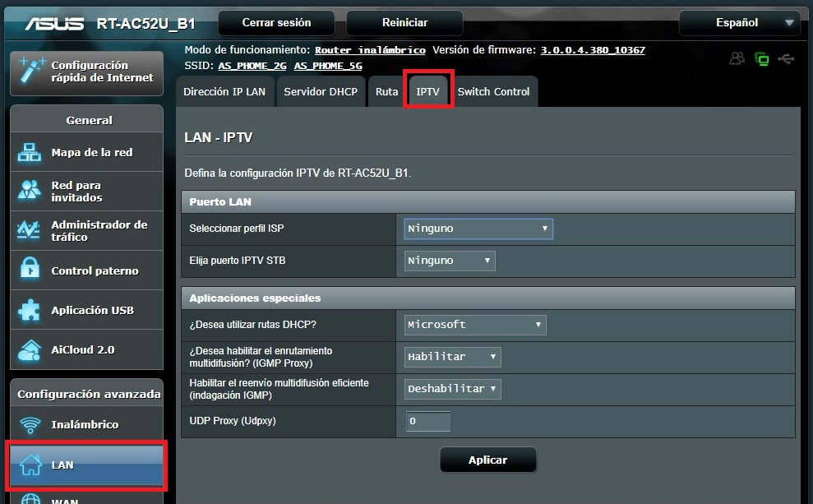Click the Seleccionar perfil ISP label

click(x=237, y=229)
